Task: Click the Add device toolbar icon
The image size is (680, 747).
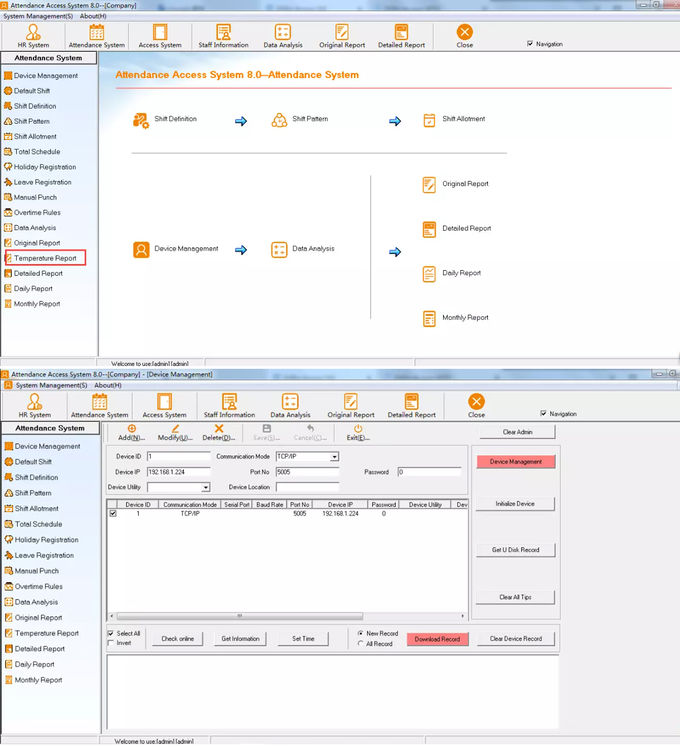Action: click(132, 429)
